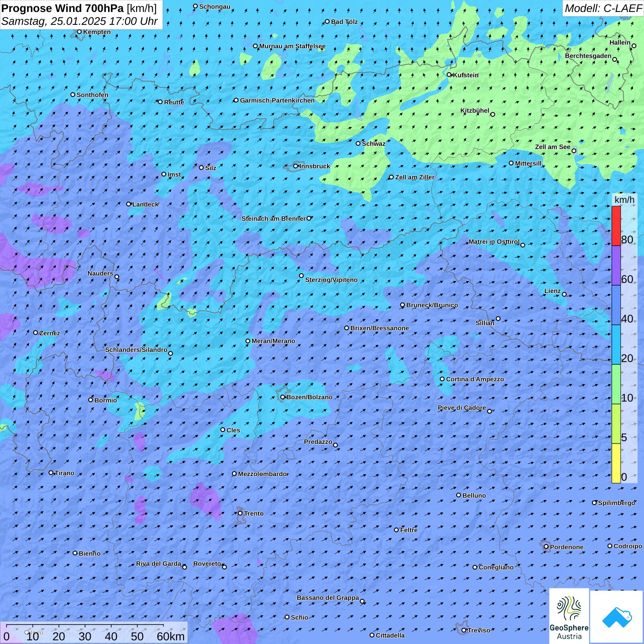The image size is (644, 644).
Task: Click the 'Garmisch-Partenkirchen' label
Action: coord(277,100)
